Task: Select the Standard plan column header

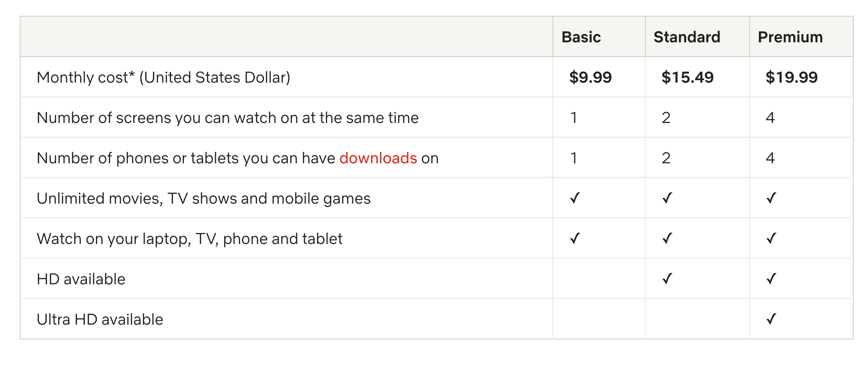Action: tap(687, 37)
